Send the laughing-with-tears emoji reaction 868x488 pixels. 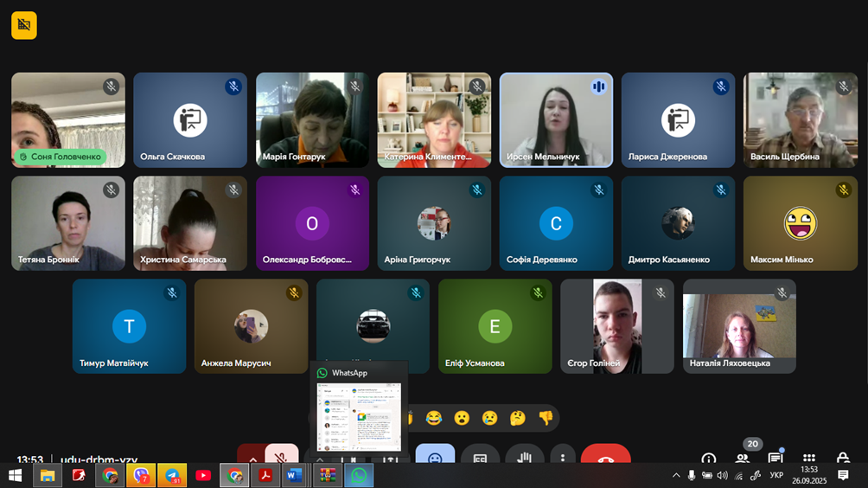pyautogui.click(x=434, y=418)
